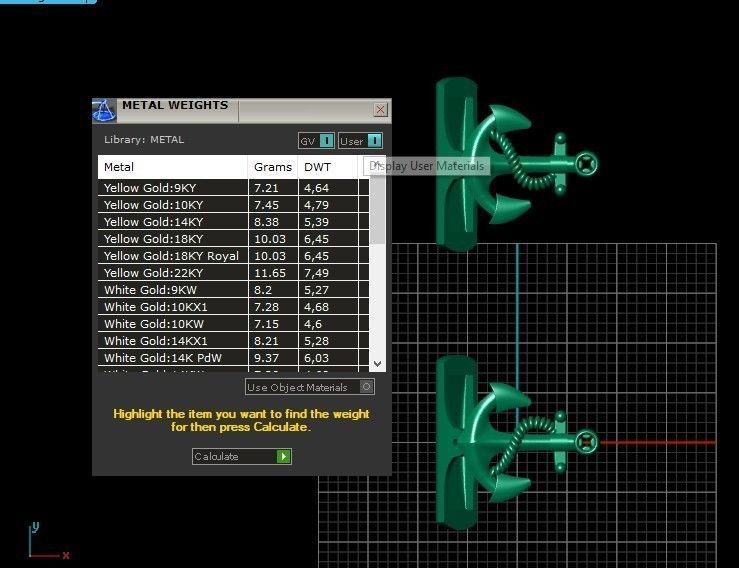
Task: Select the White Gold:14K PdW row
Action: (x=233, y=357)
